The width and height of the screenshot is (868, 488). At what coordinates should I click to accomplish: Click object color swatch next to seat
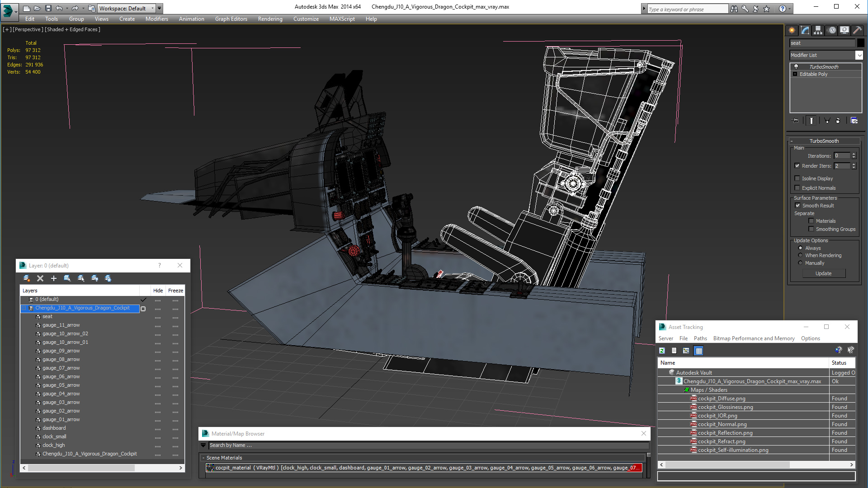(861, 43)
